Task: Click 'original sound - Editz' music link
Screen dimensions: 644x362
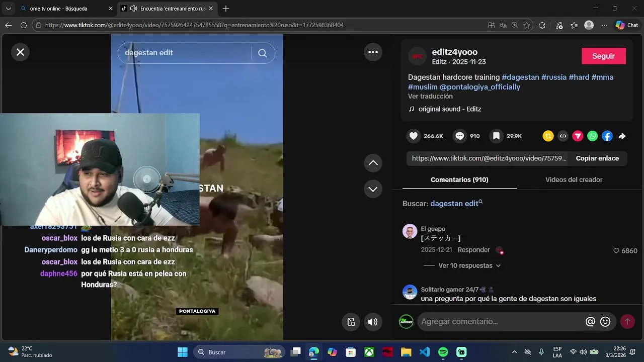Action: [x=450, y=109]
